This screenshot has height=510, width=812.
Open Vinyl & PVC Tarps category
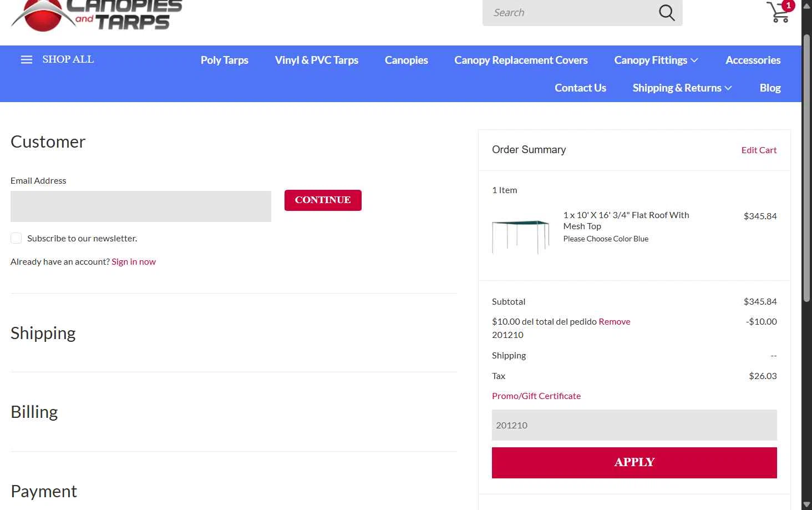pos(317,60)
